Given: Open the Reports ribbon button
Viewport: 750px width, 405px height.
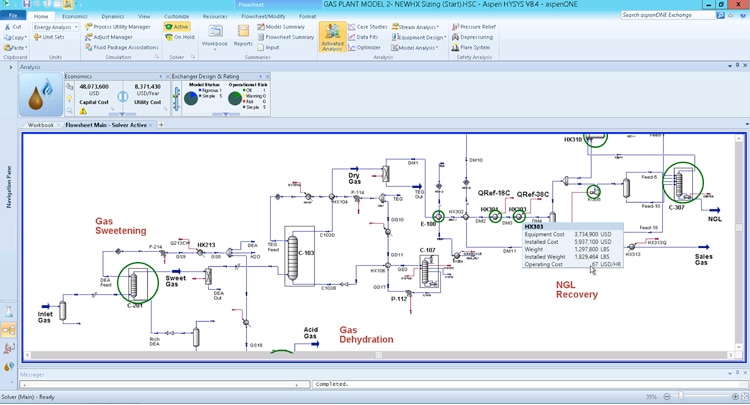Looking at the screenshot, I should 243,35.
